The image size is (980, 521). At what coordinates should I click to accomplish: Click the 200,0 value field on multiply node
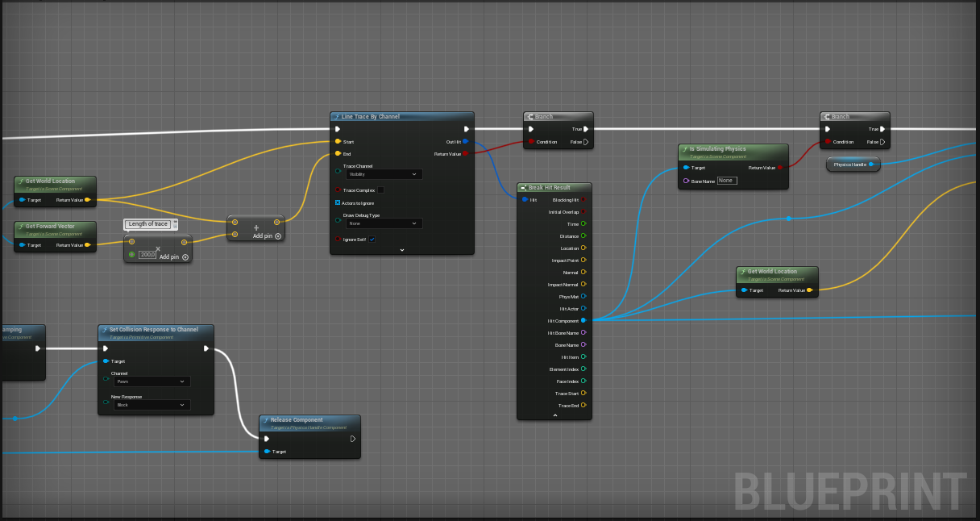147,254
